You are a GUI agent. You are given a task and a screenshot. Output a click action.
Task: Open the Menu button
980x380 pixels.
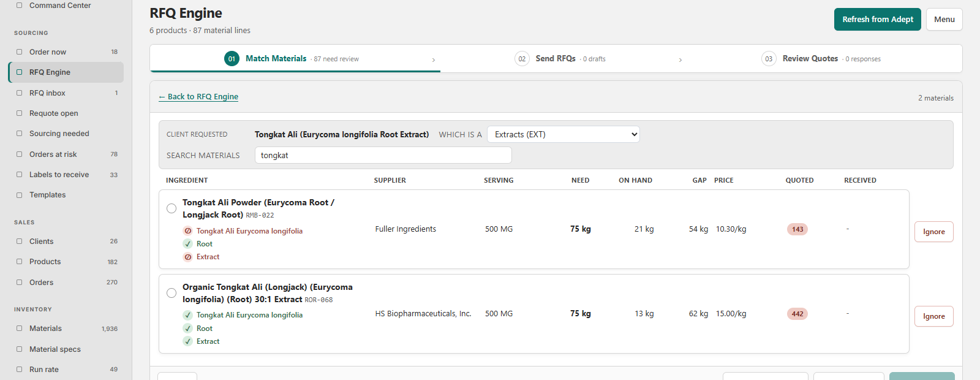click(x=944, y=20)
